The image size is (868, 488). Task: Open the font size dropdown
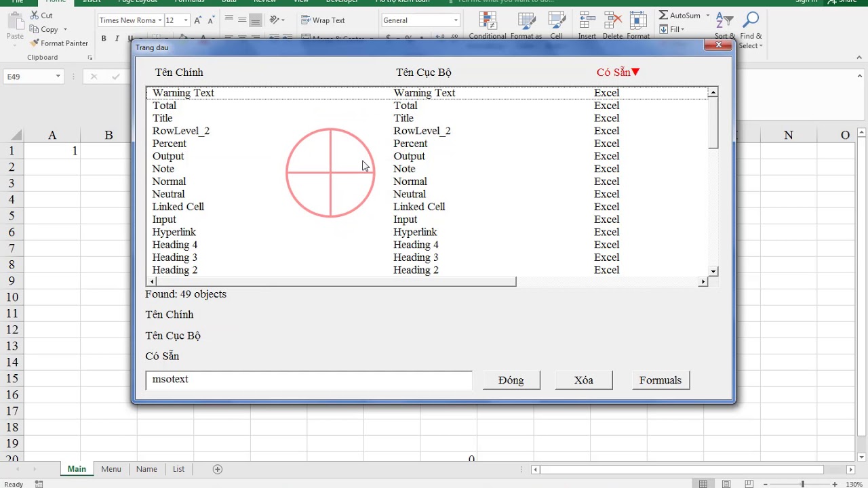tap(186, 20)
